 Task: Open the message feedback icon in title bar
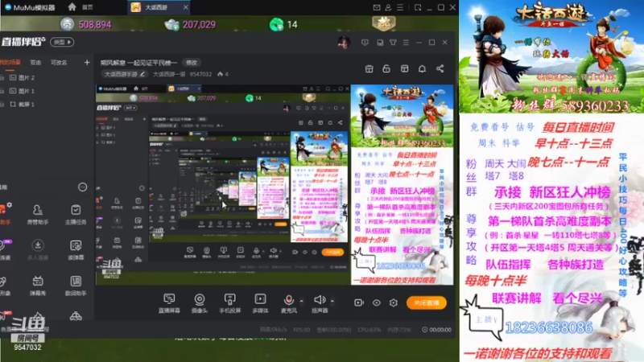[x=365, y=43]
